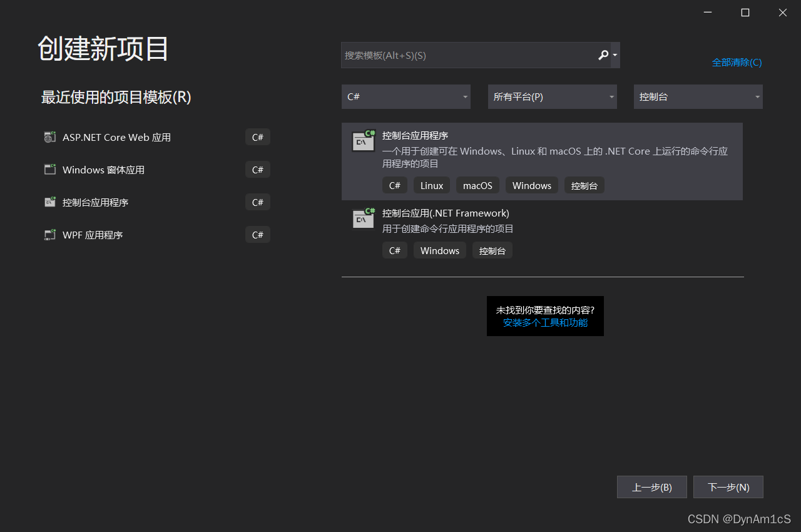The width and height of the screenshot is (801, 532).
Task: Click ASP.NET Core Web 应用 recent icon
Action: [x=50, y=137]
